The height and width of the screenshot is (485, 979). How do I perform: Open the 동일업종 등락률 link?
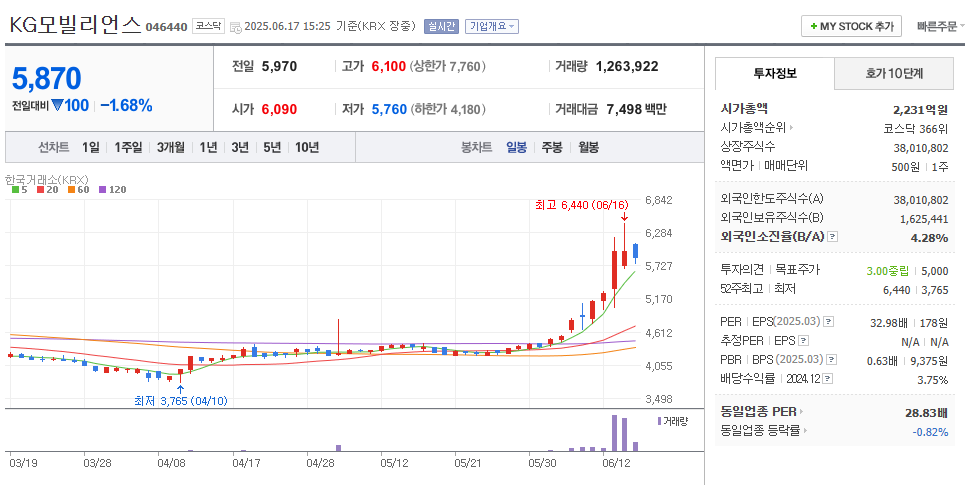[760, 431]
